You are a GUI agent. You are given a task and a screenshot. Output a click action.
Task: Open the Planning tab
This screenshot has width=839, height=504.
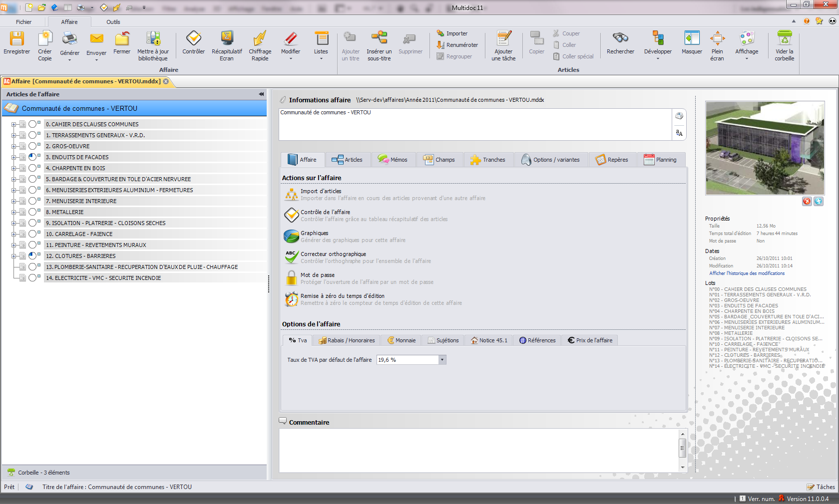click(x=660, y=160)
